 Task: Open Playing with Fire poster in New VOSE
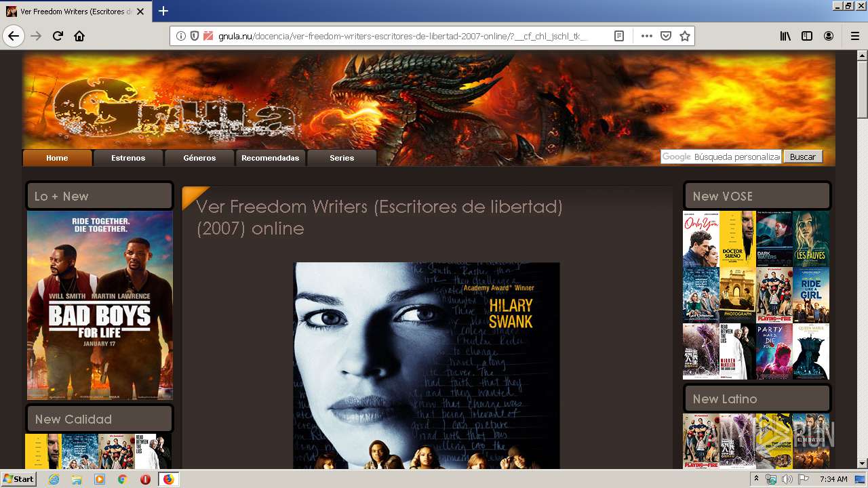(x=774, y=295)
